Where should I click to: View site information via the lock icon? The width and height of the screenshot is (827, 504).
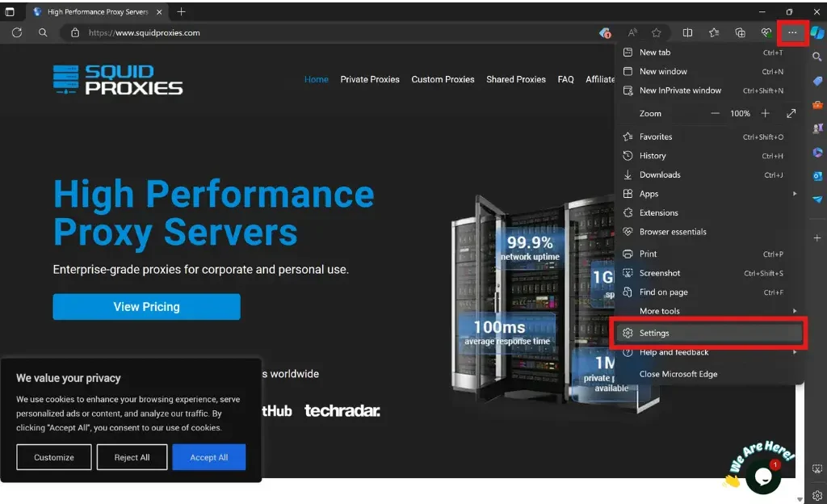coord(75,32)
